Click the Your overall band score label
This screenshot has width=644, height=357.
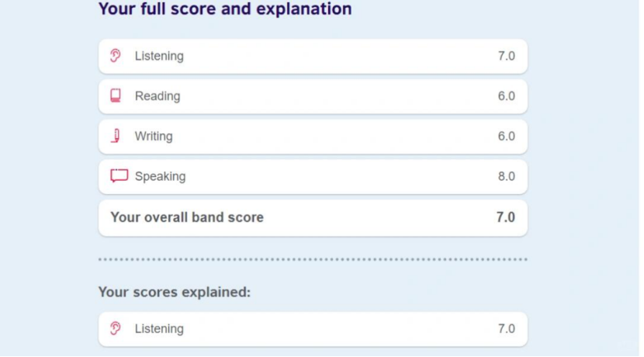pos(187,217)
